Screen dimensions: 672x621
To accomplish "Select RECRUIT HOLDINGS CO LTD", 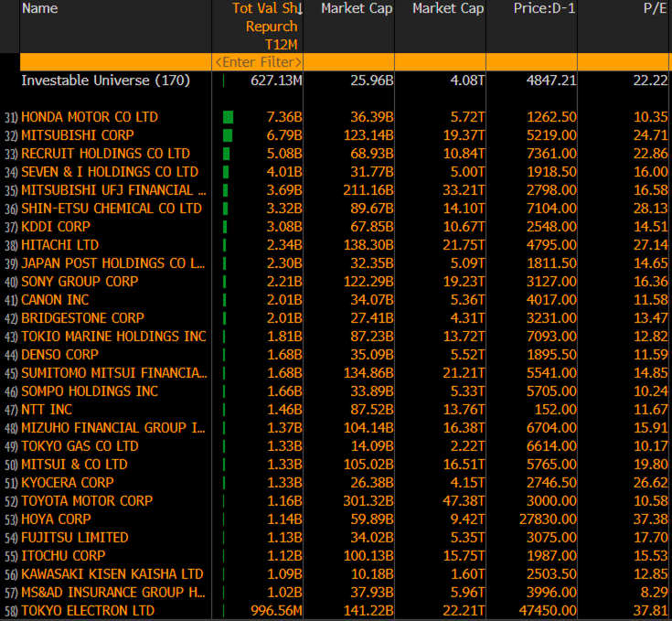I will (x=105, y=154).
